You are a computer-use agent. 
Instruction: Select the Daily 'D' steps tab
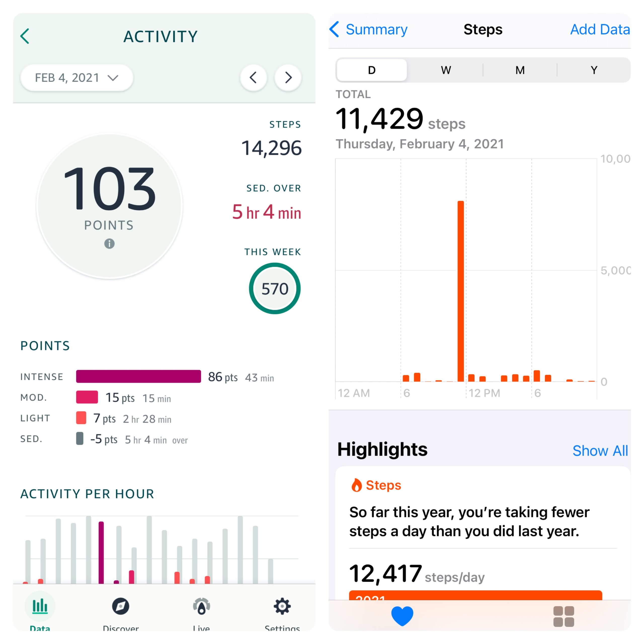click(372, 70)
